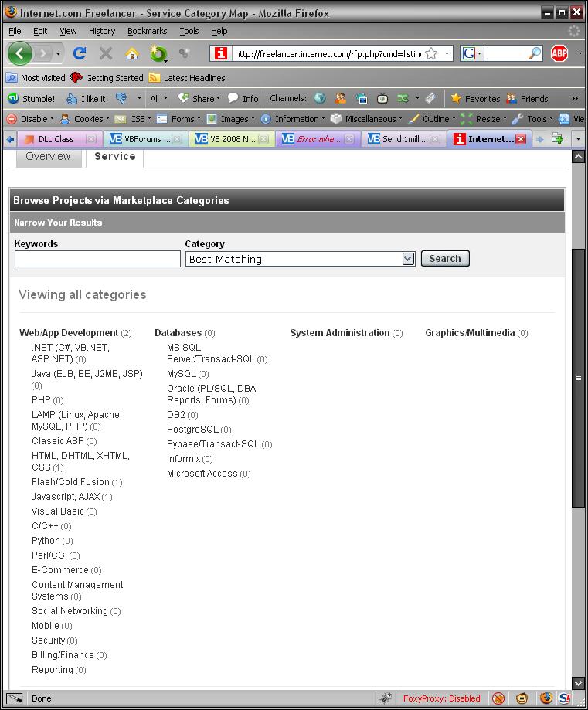Open the Getting Started bookmark
588x710 pixels.
(107, 78)
